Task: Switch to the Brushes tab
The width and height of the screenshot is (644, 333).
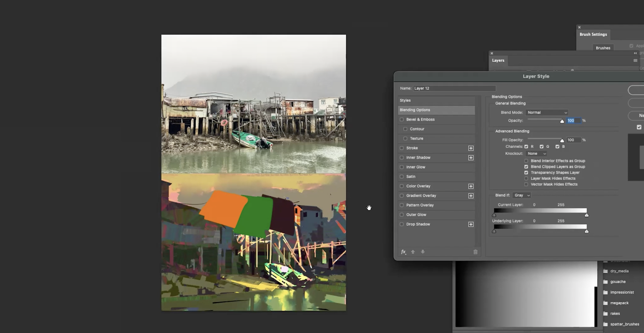Action: click(603, 48)
